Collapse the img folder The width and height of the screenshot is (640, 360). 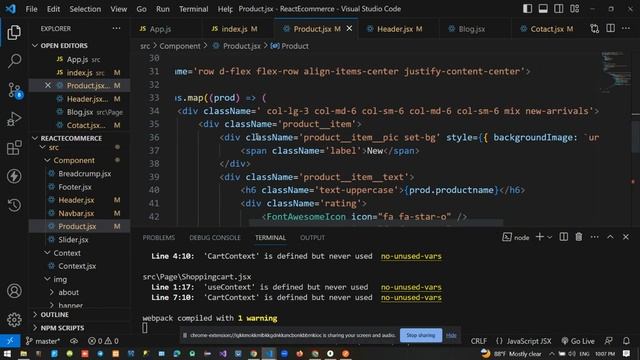click(x=48, y=279)
